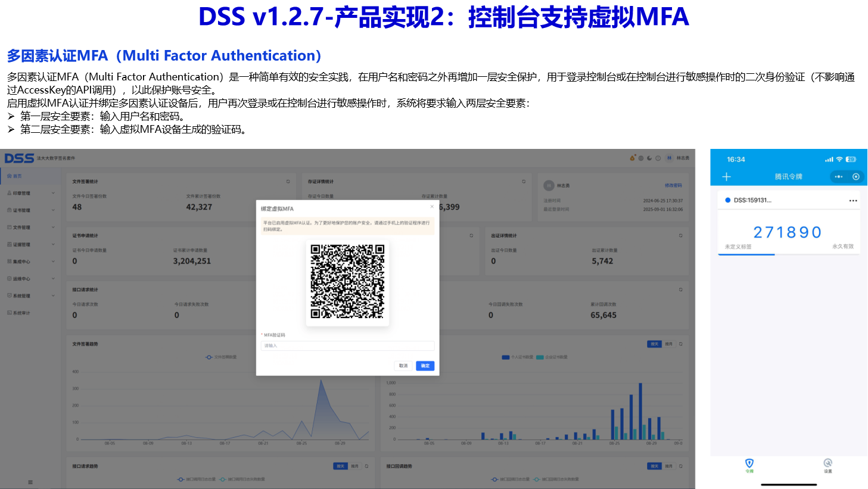
Task: Select 按天 in the certificate trend chart
Action: (x=654, y=344)
